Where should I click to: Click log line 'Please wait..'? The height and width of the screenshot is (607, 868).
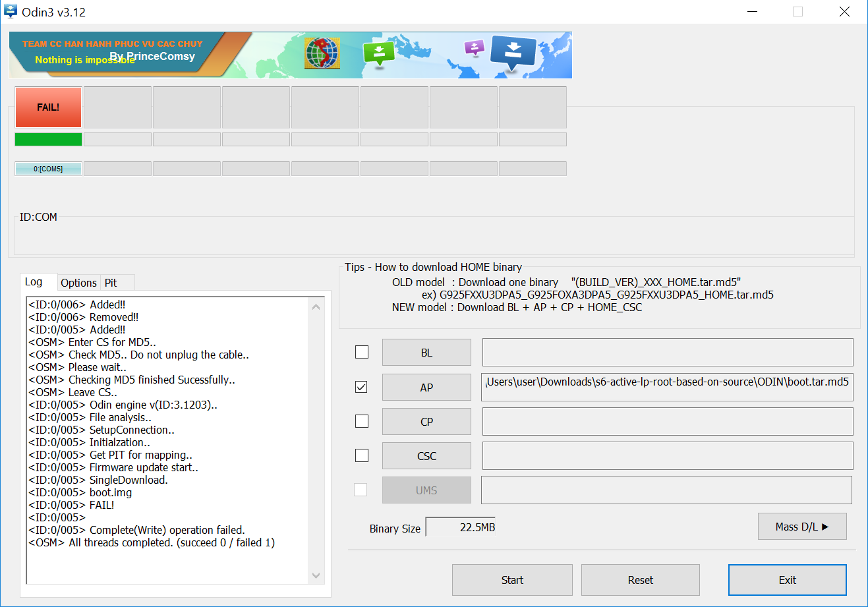(x=78, y=367)
